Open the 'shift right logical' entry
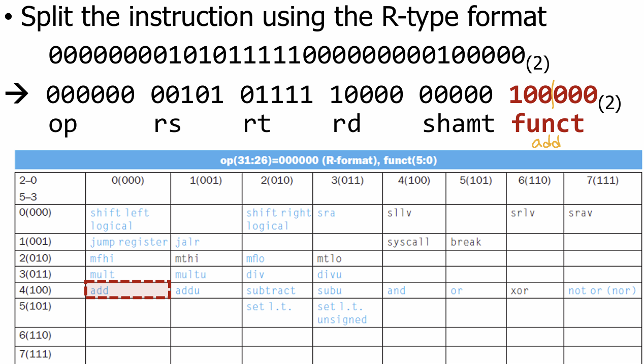Screen dimensions: 644x364 [x=278, y=219]
